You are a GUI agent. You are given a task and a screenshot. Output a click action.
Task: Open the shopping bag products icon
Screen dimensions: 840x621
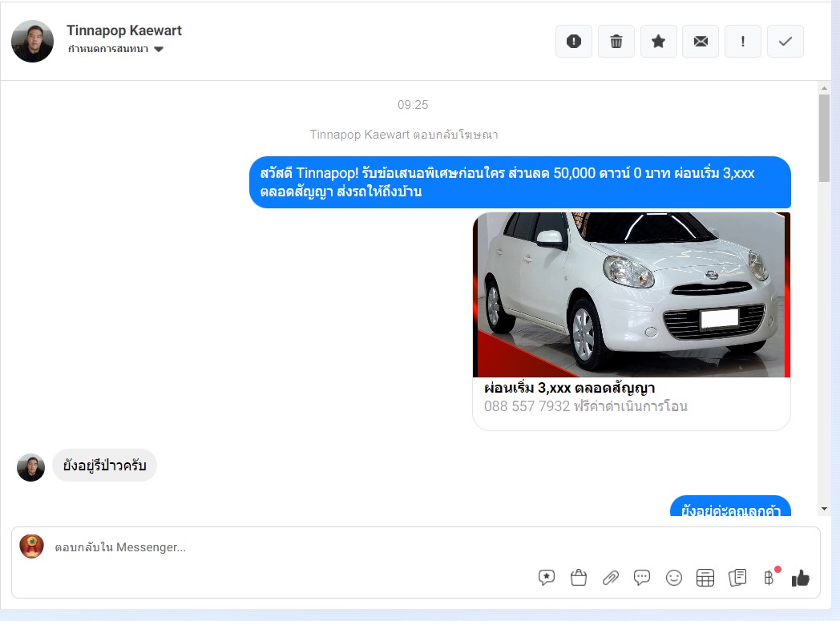579,578
